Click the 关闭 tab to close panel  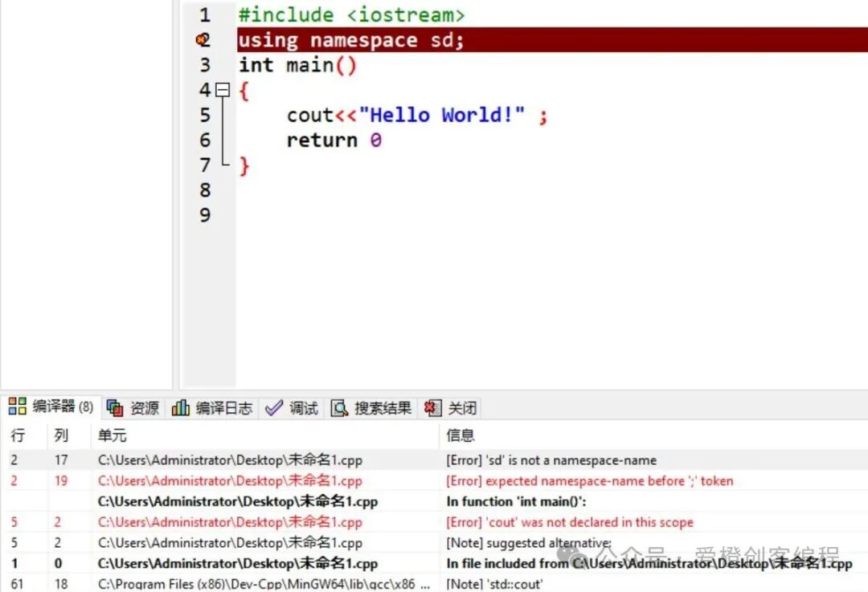(x=451, y=408)
